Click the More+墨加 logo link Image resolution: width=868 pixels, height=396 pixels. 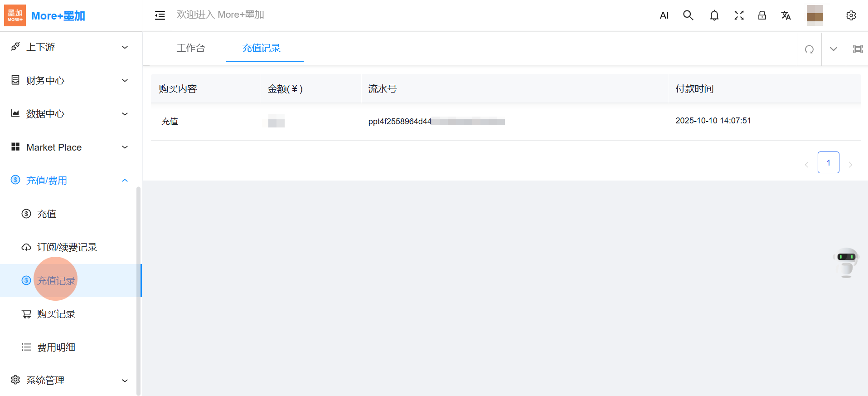[x=45, y=15]
